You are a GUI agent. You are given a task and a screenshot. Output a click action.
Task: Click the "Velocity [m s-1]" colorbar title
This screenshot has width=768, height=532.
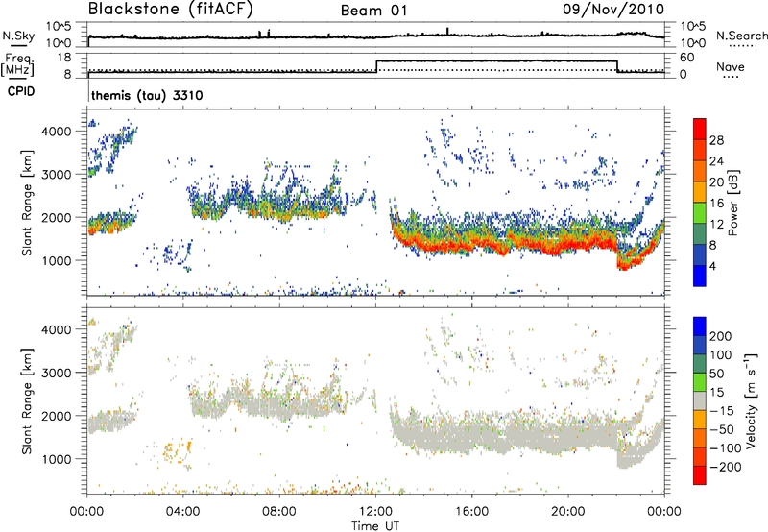point(750,400)
